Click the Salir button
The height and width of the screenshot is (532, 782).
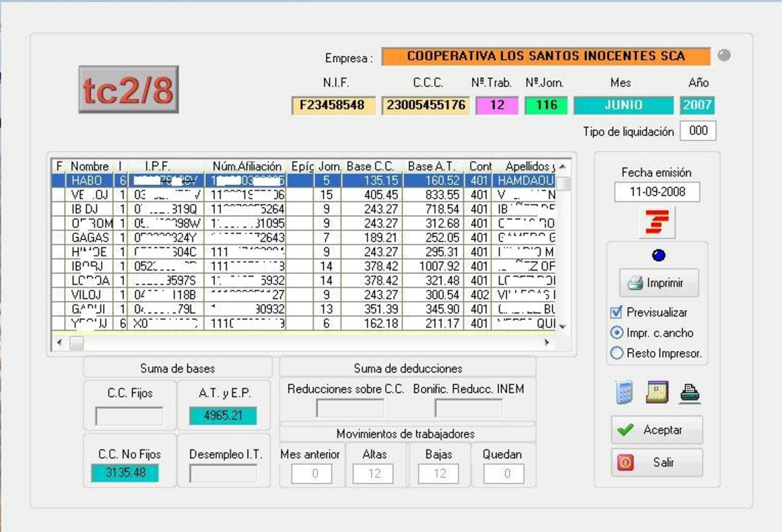tap(657, 462)
